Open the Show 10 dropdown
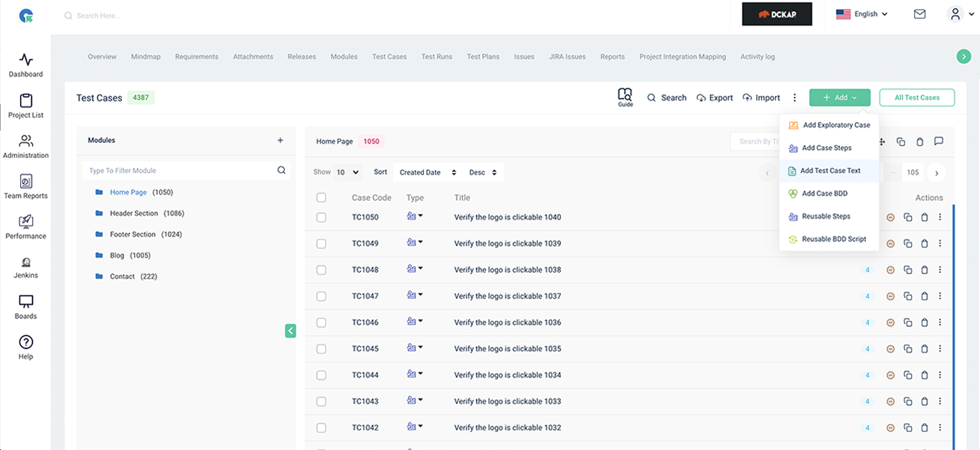Viewport: 980px width, 450px height. pyautogui.click(x=349, y=172)
